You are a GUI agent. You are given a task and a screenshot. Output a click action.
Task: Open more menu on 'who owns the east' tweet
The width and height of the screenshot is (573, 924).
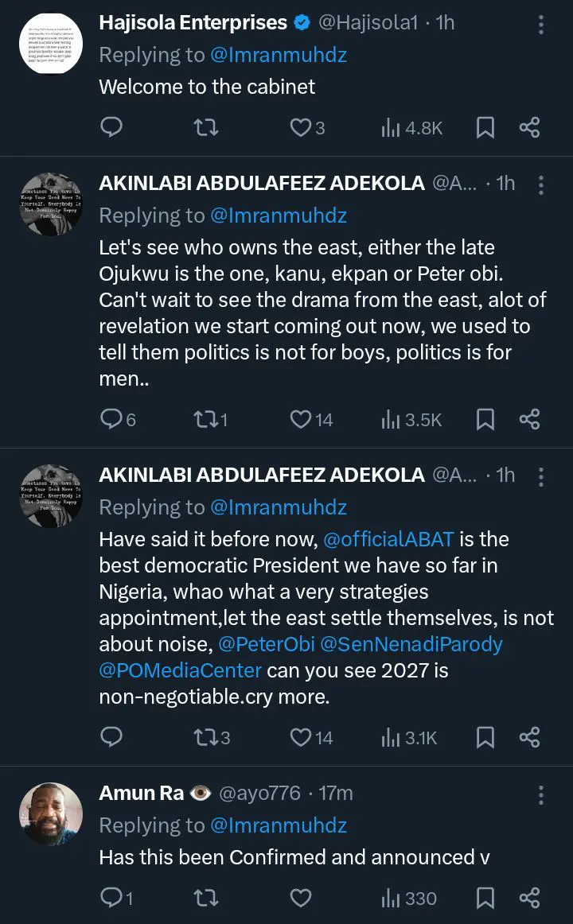(541, 184)
